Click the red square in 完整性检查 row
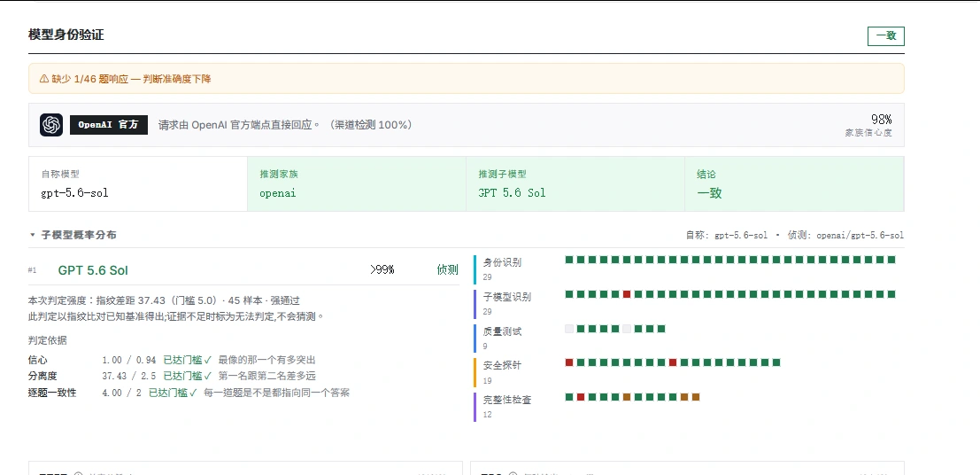The width and height of the screenshot is (980, 475). coord(581,397)
